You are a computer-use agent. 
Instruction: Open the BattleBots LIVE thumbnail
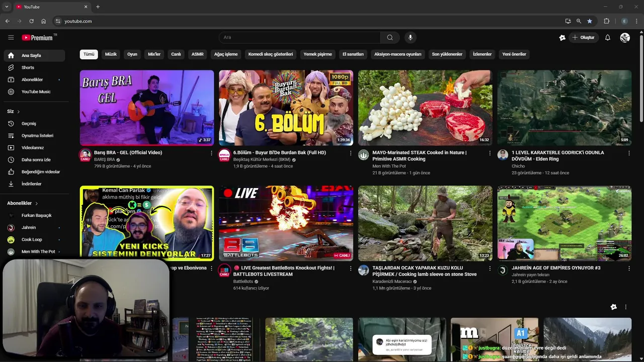click(286, 223)
